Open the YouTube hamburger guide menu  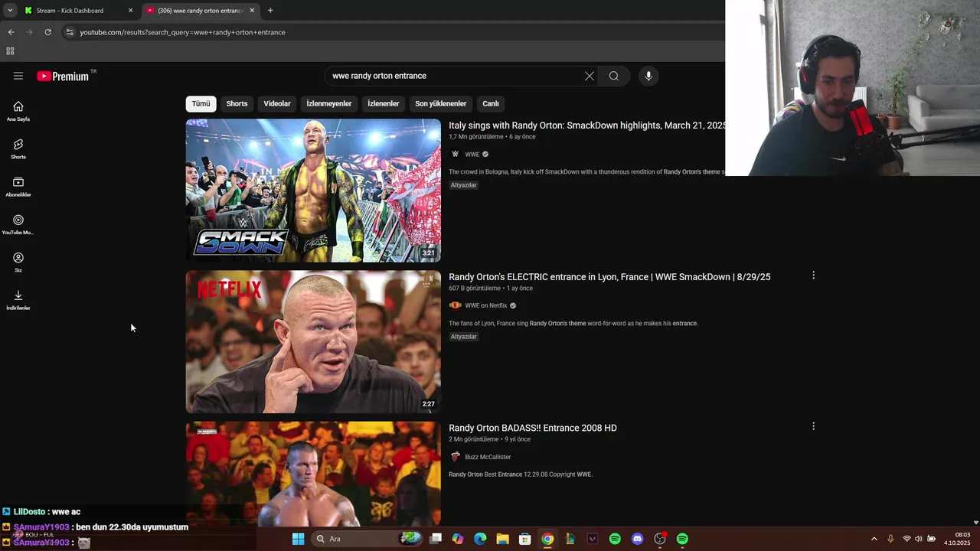pos(18,76)
